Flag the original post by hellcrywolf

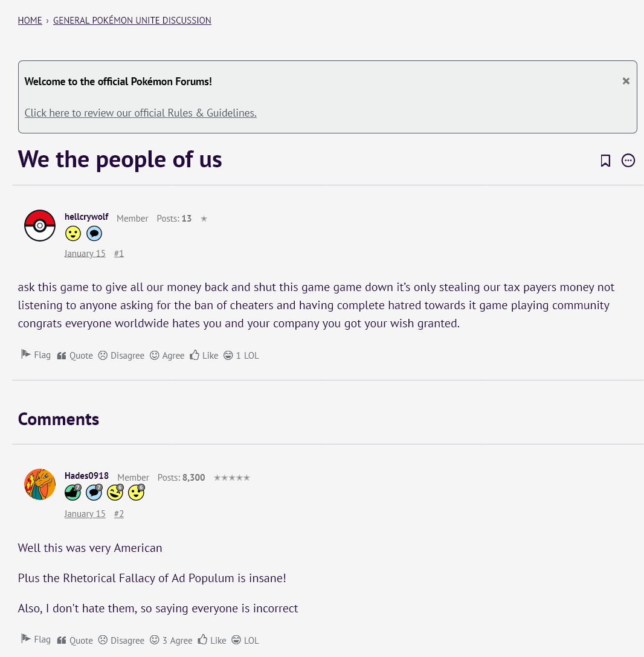tap(35, 355)
